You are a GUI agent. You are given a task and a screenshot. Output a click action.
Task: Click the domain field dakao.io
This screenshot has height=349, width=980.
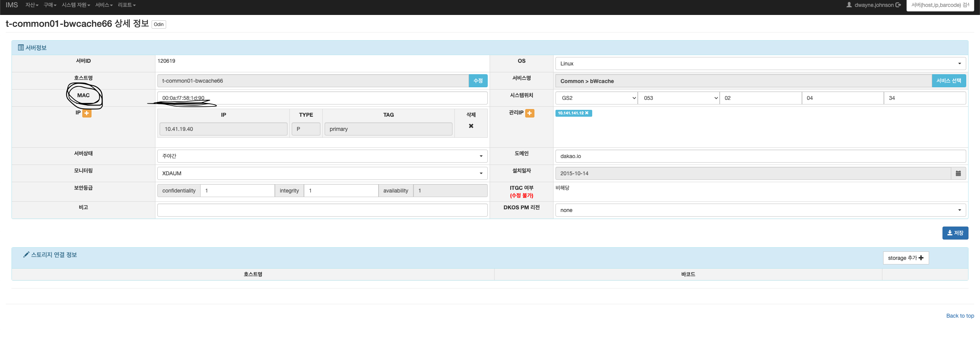pyautogui.click(x=761, y=156)
